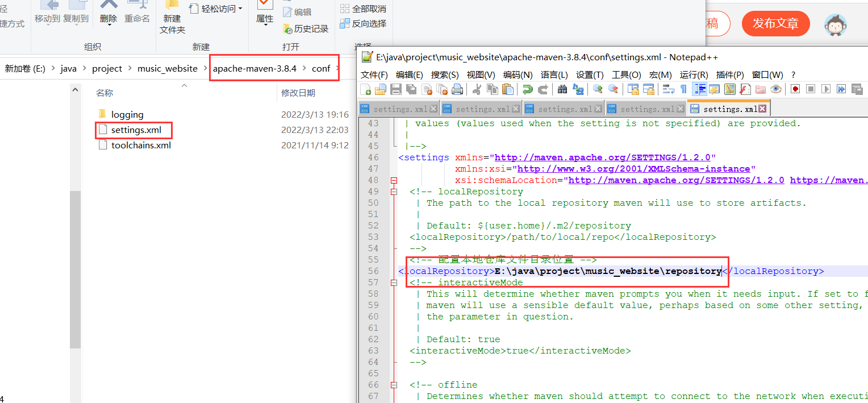This screenshot has width=868, height=403.
Task: Expand breadcrumb chevron after apache-maven-3.8.4
Action: point(304,69)
